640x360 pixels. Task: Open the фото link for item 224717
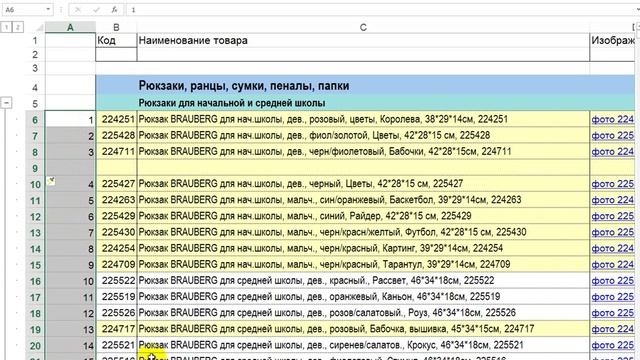pos(613,329)
